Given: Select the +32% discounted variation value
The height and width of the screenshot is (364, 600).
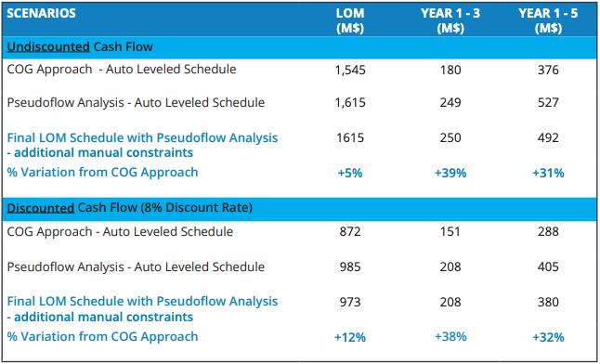Looking at the screenshot, I should (x=548, y=337).
